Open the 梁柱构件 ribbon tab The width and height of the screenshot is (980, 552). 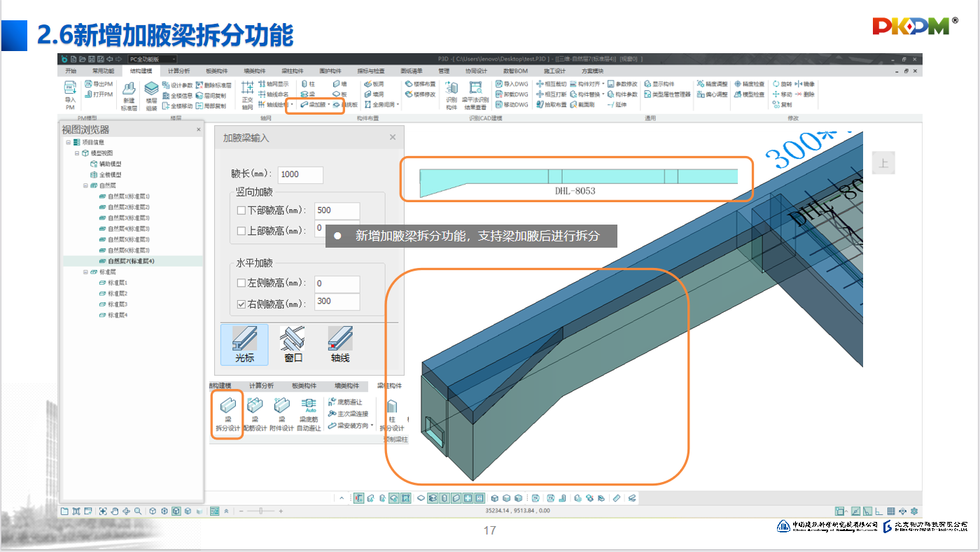(x=293, y=71)
